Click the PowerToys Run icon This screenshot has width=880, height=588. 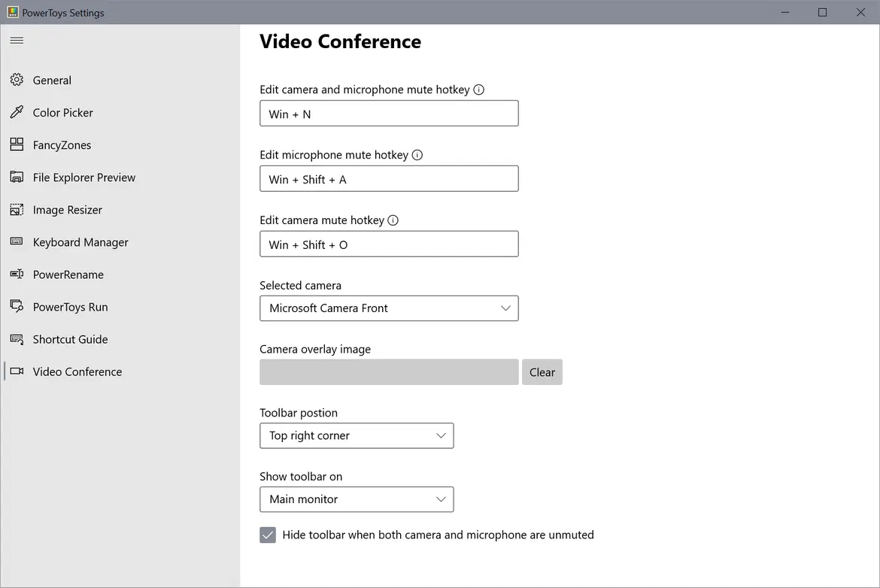point(17,306)
